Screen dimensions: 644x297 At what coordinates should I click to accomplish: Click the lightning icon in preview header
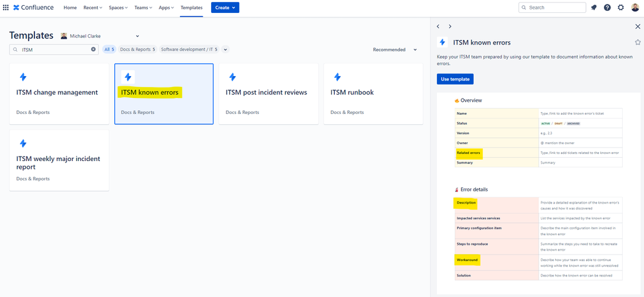coord(442,43)
